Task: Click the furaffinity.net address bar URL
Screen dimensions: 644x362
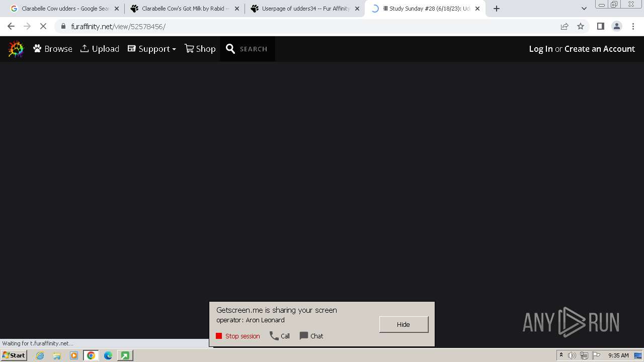Action: (118, 26)
